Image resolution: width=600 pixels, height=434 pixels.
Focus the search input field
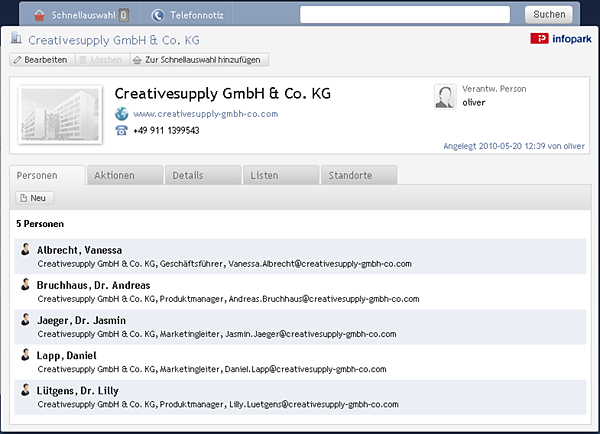(405, 15)
